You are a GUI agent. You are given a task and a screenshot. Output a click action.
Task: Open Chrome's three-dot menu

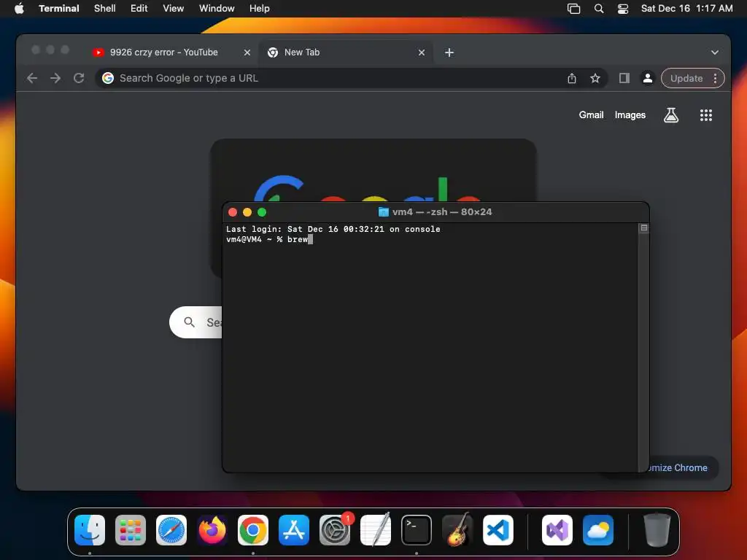(715, 78)
